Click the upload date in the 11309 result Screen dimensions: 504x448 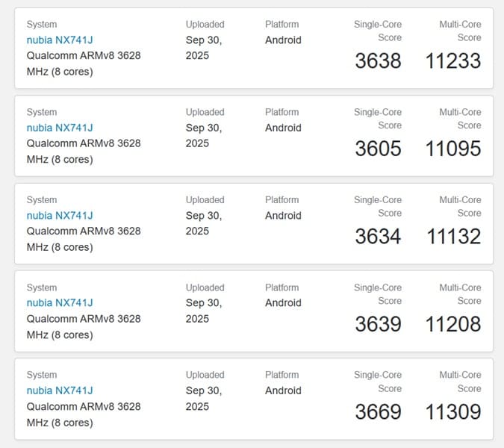coord(204,398)
